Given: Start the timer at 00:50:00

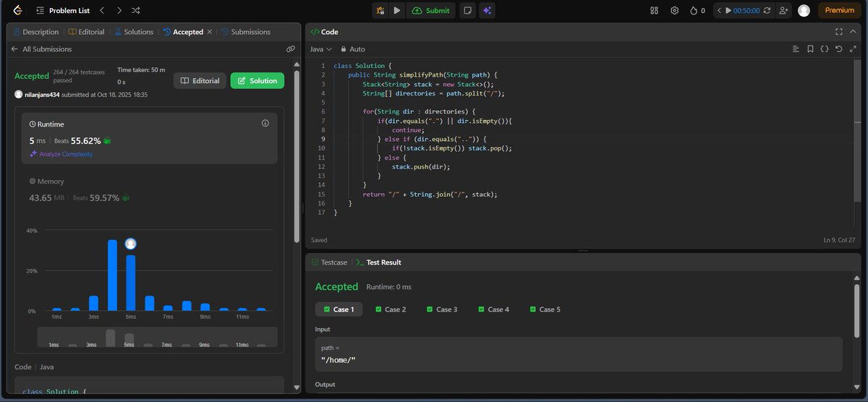Looking at the screenshot, I should pyautogui.click(x=741, y=11).
